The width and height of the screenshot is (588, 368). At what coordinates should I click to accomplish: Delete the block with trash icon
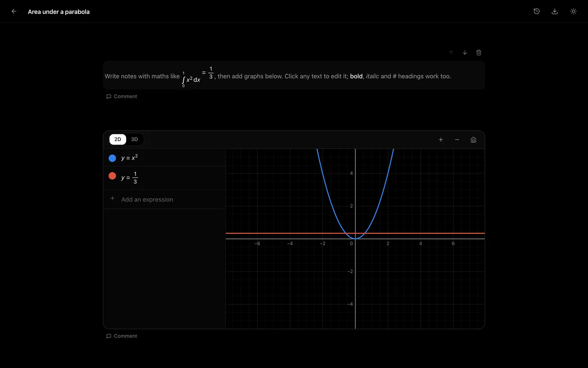point(479,53)
